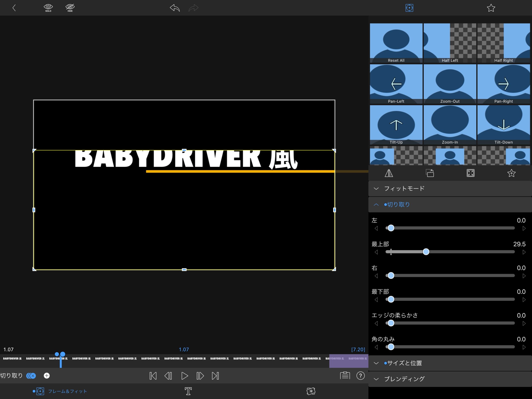Image resolution: width=532 pixels, height=399 pixels.
Task: Toggle SOLO eye view mode
Action: [x=48, y=8]
